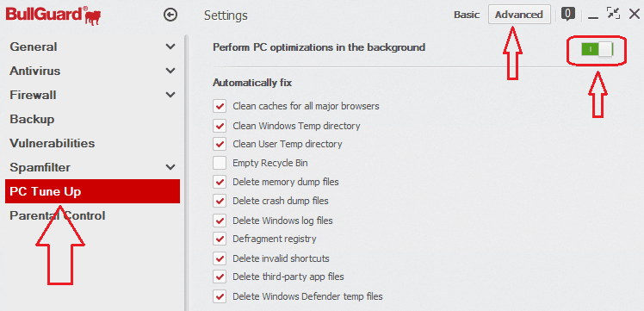
Task: Uncheck Defragment registry option
Action: [x=220, y=239]
